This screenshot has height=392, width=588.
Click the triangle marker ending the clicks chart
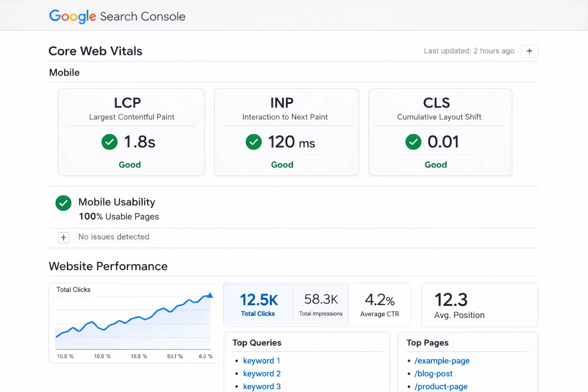point(210,295)
